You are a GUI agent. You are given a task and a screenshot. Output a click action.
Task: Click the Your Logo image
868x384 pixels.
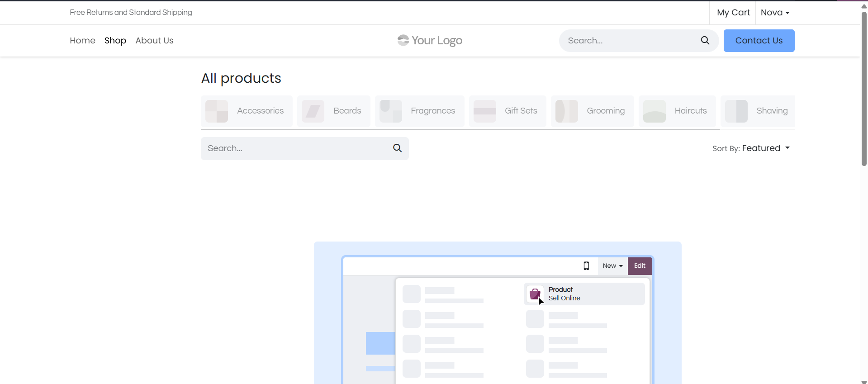pos(430,40)
